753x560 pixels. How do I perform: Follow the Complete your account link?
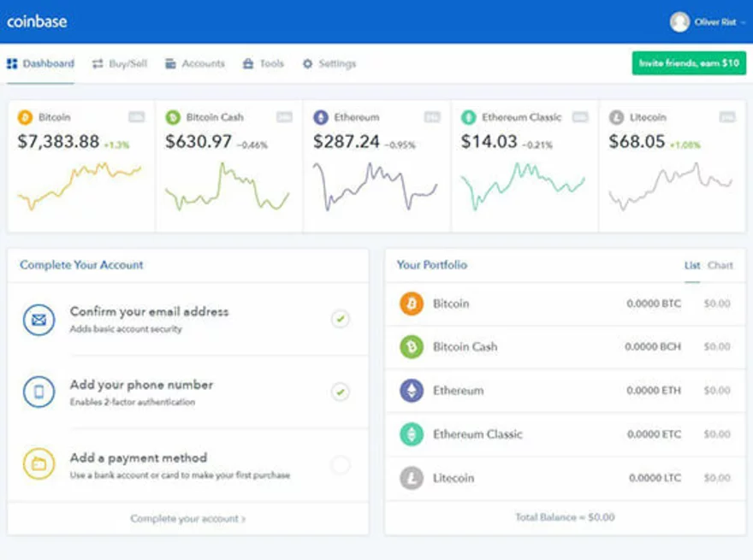coord(187,518)
